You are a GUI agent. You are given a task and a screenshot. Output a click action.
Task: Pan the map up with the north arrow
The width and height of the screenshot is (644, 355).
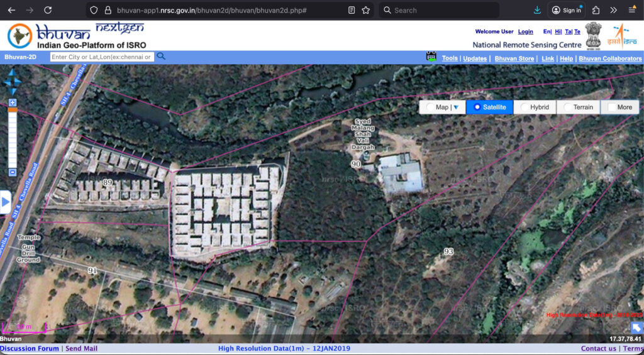pos(13,73)
